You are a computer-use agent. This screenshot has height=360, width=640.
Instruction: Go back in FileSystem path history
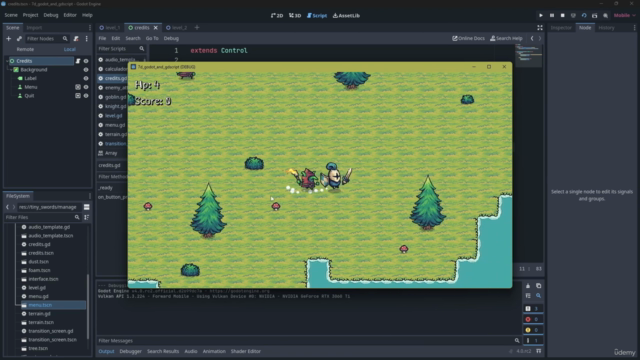[x=7, y=207]
